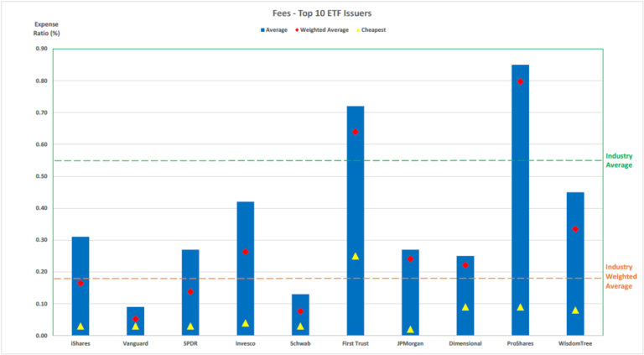The height and width of the screenshot is (355, 644).
Task: Click the Schwab yellow cheapest triangle
Action: (300, 326)
